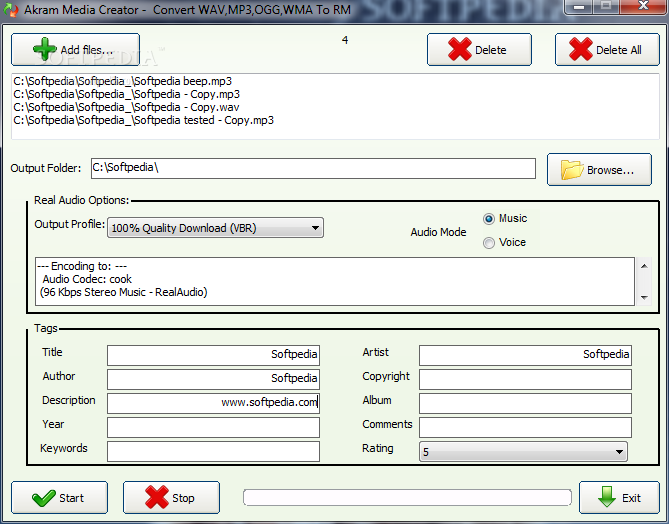Click the Akram Media Creator title bar icon
The image size is (669, 524).
tap(13, 9)
